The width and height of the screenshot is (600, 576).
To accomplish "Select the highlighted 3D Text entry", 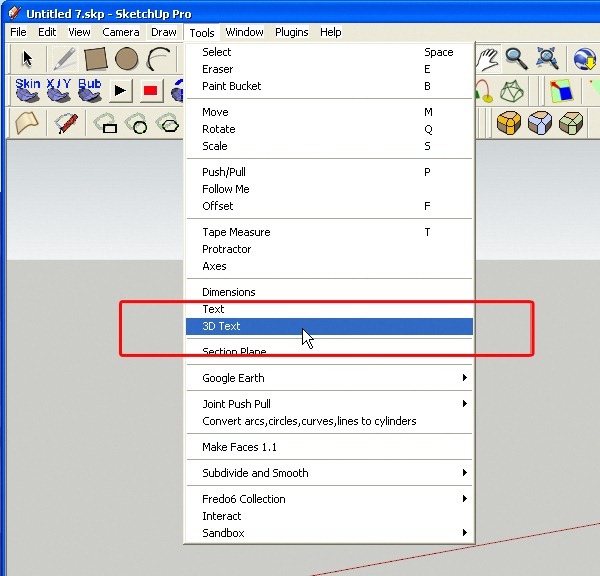I will (x=329, y=326).
